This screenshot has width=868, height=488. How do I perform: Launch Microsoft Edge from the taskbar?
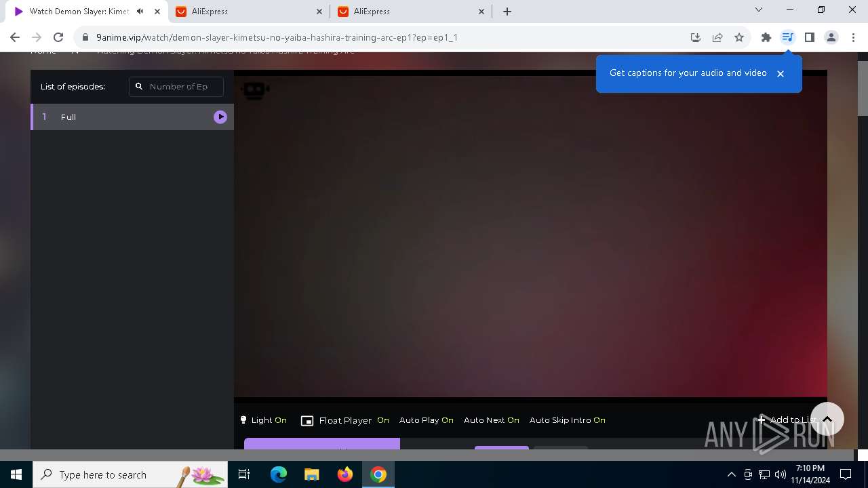coord(279,474)
